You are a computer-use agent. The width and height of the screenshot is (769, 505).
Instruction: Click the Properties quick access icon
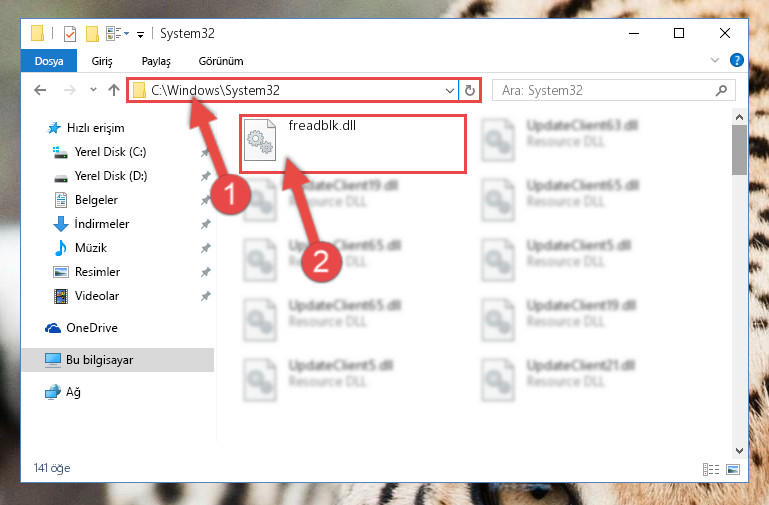(70, 33)
